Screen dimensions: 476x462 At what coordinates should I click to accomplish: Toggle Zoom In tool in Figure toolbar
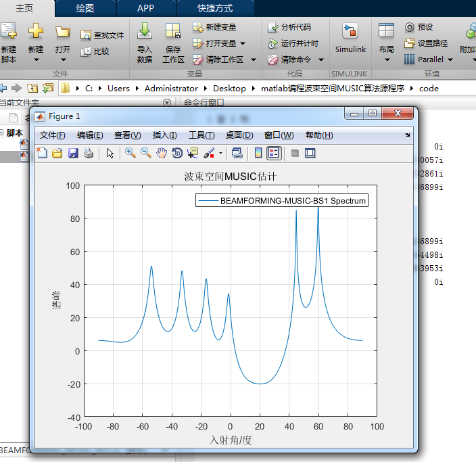(x=130, y=153)
